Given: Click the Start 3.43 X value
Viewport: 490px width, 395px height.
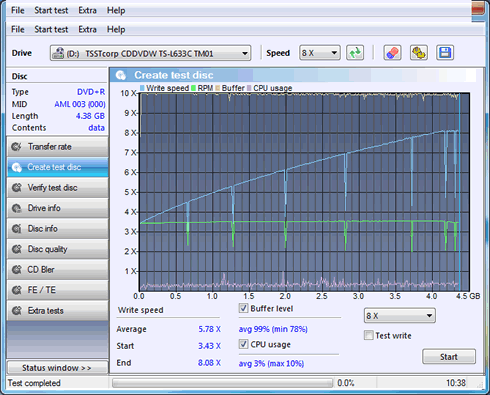Looking at the screenshot, I should 209,346.
